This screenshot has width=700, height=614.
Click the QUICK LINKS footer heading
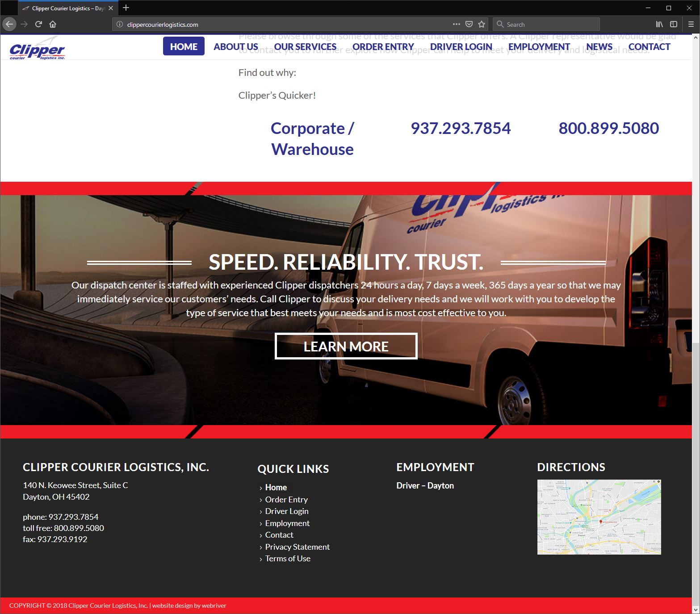pyautogui.click(x=293, y=469)
